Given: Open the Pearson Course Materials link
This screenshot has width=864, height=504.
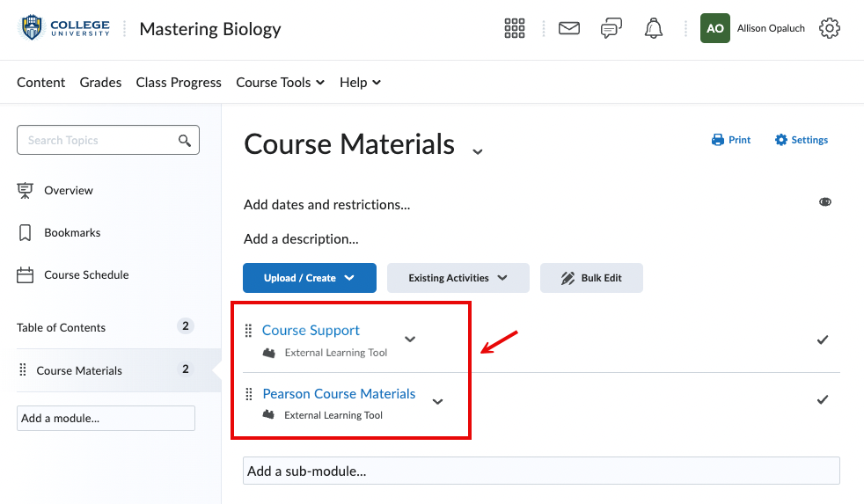Looking at the screenshot, I should pyautogui.click(x=339, y=394).
